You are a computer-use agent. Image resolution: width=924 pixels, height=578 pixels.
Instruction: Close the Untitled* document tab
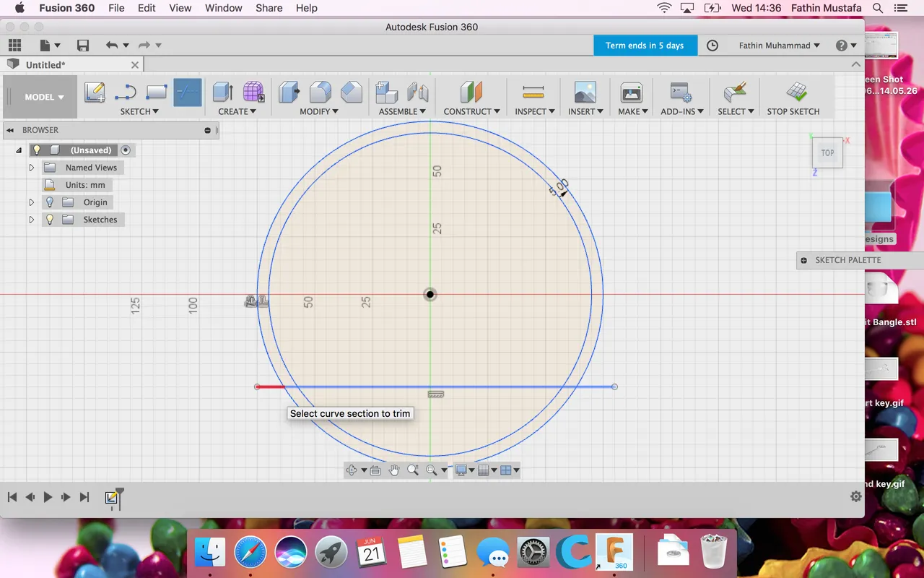click(134, 64)
